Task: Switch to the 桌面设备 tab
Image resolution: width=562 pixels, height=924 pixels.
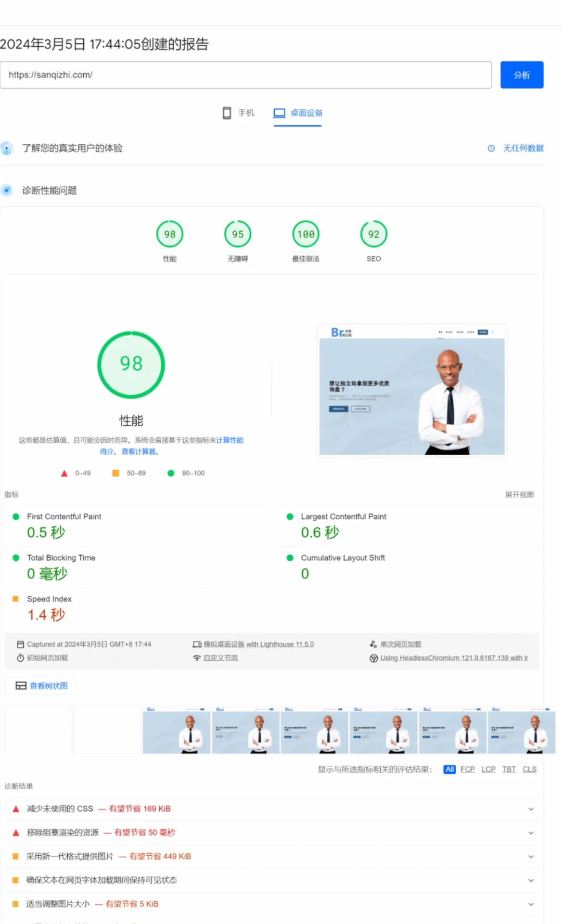Action: pos(298,113)
